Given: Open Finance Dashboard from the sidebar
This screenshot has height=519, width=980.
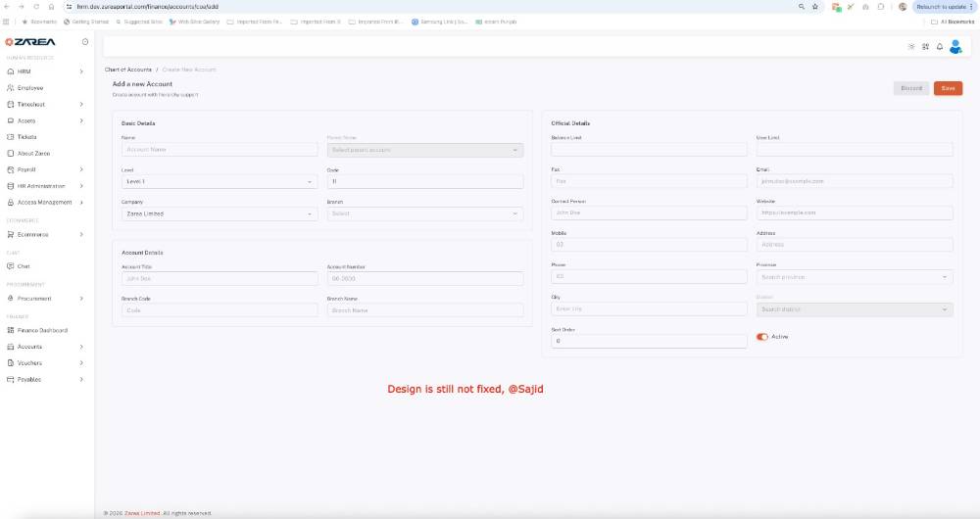Looking at the screenshot, I should pyautogui.click(x=46, y=330).
